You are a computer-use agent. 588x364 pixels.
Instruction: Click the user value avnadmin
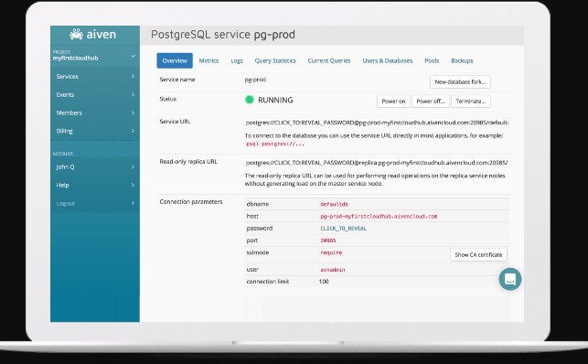point(332,270)
